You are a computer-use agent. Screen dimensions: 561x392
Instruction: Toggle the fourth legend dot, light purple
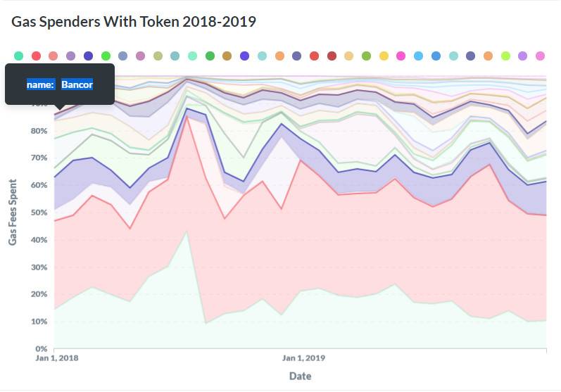coord(70,56)
